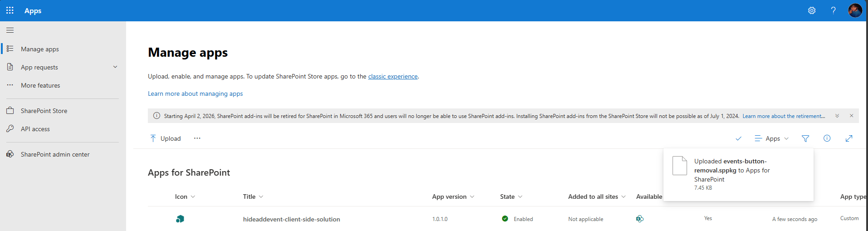Click the Apps header title

(33, 10)
